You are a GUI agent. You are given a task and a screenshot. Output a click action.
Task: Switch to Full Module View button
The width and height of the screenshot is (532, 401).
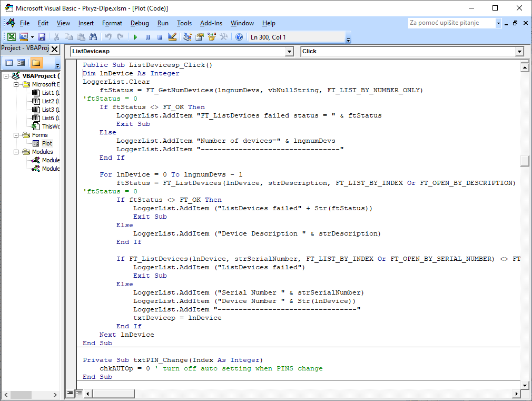coord(78,394)
